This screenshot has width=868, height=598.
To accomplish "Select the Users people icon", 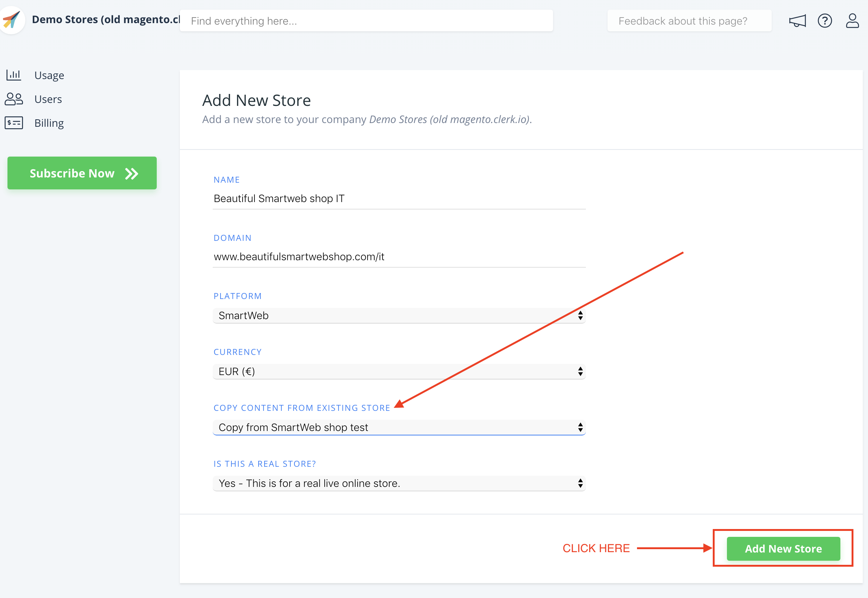I will tap(13, 99).
